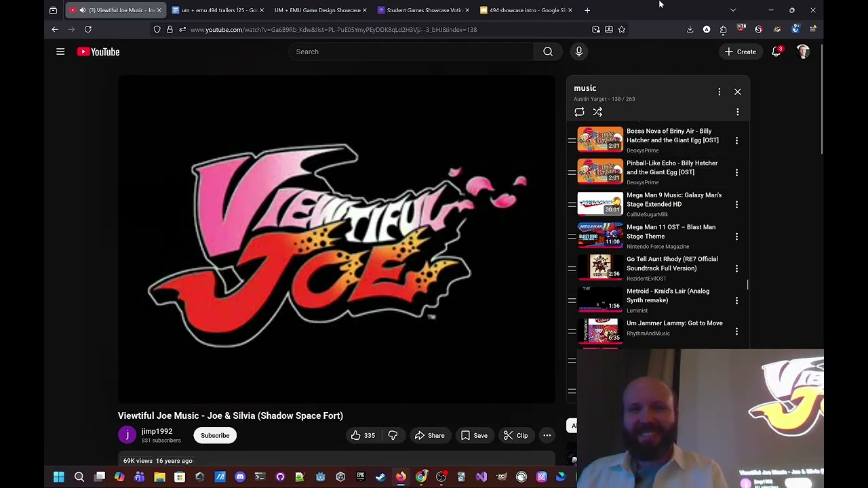Open the playlist overflow menu beside shuffle
Screen dimensions: 868x488
738,112
